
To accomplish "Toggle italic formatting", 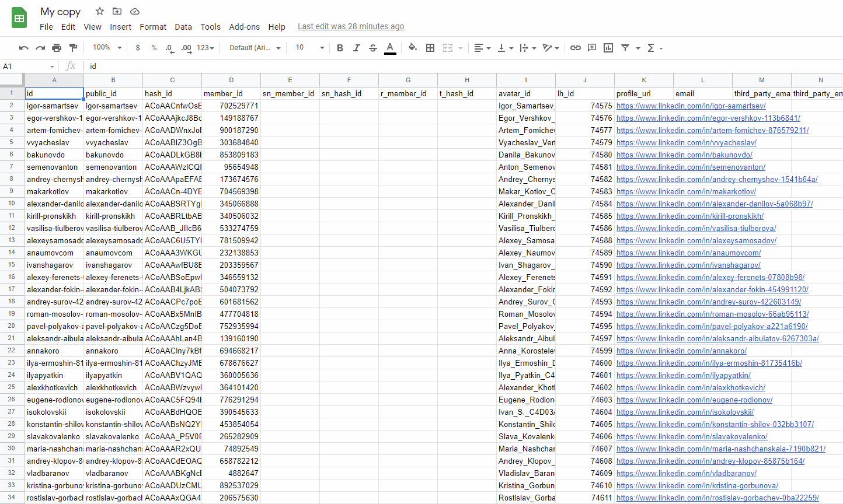I will click(356, 48).
